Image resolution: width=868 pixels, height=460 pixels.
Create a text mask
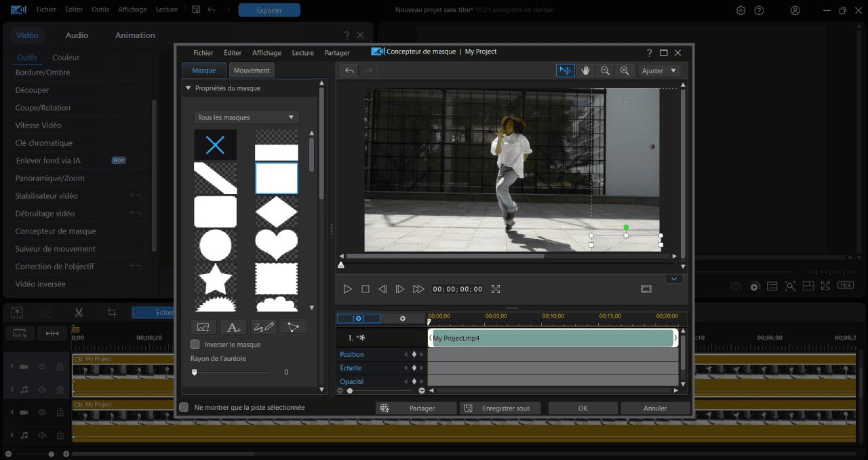[x=233, y=326]
